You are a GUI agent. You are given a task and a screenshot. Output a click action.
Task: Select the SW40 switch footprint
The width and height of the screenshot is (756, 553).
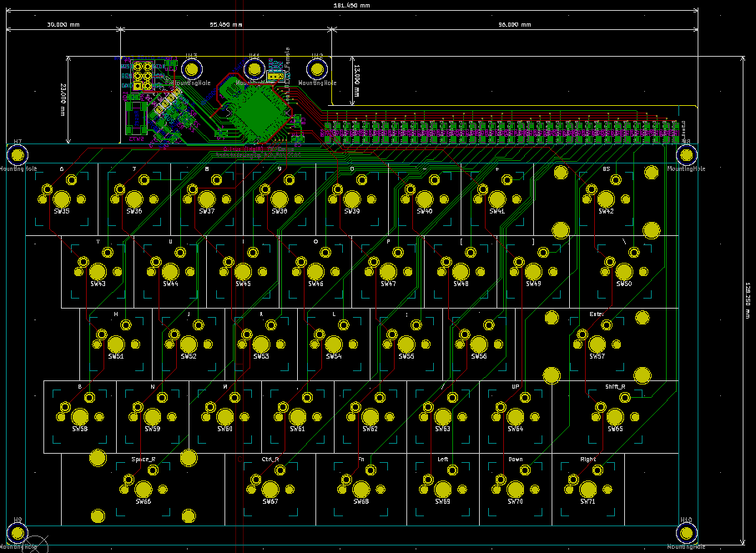point(424,199)
